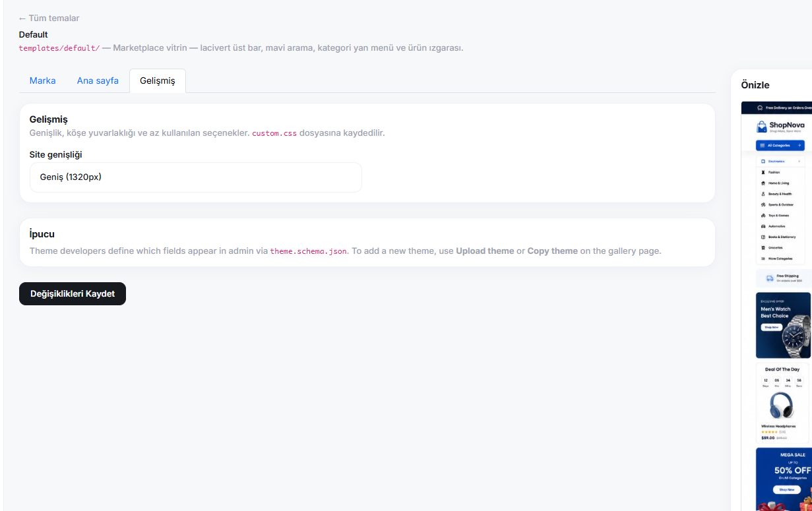Switch to the Marka tab
Viewport: 812px width, 511px height.
point(43,80)
